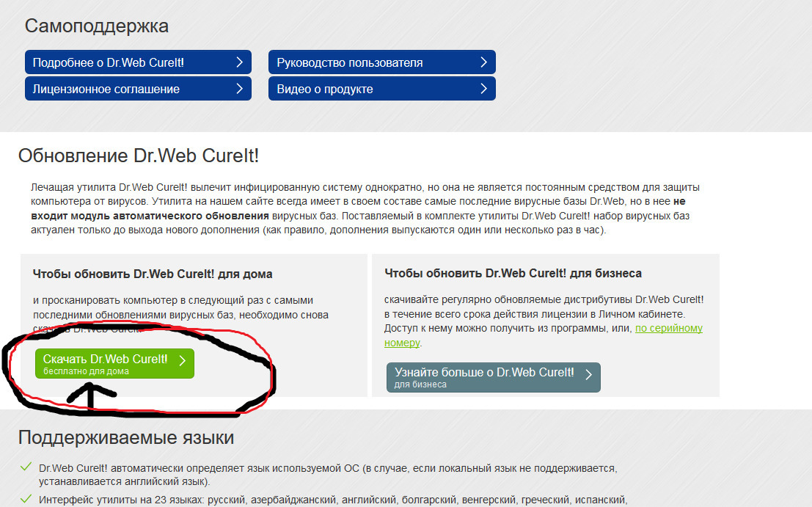This screenshot has height=507, width=812.
Task: Click chevron on "Лицензионное соглашение" button
Action: pyautogui.click(x=239, y=89)
